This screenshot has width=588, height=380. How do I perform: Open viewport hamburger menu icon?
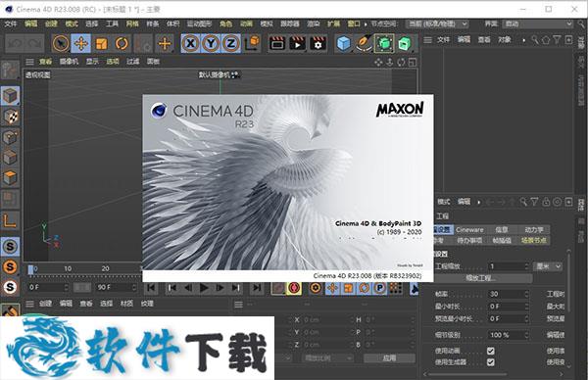tap(29, 62)
